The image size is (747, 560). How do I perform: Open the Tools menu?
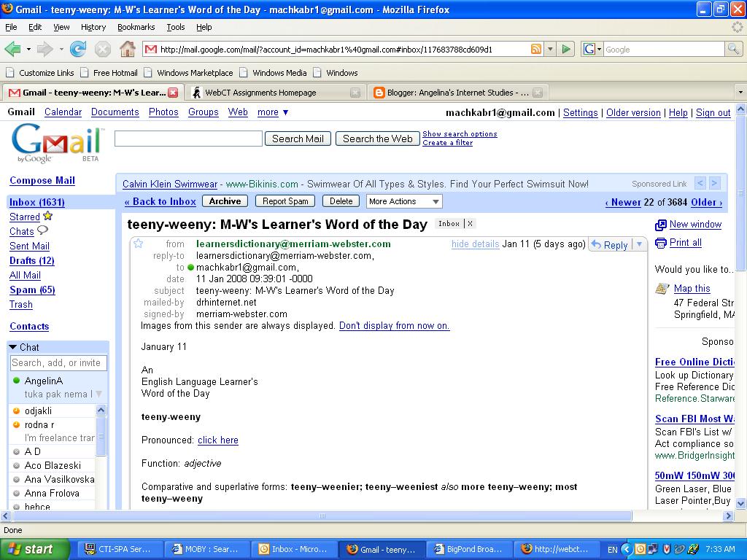(175, 27)
